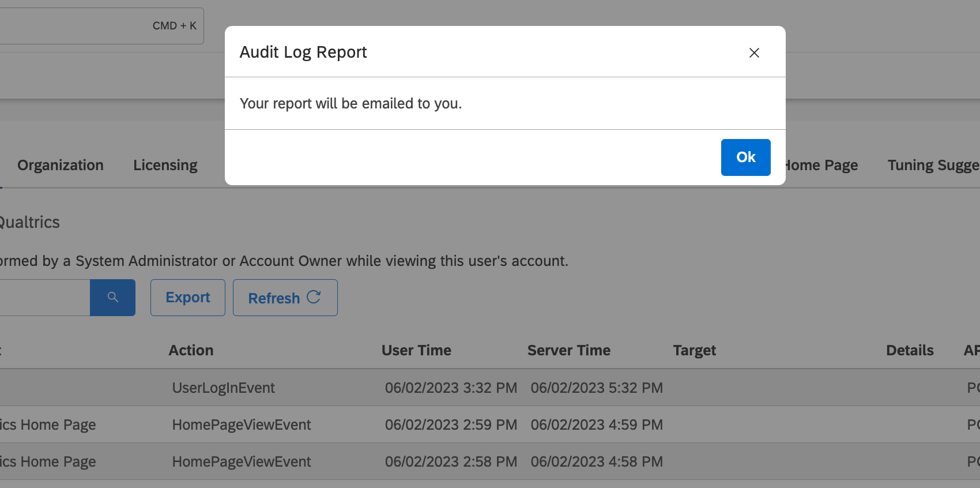Screen dimensions: 980x488
Task: Open the Licensing tab
Action: [x=165, y=166]
